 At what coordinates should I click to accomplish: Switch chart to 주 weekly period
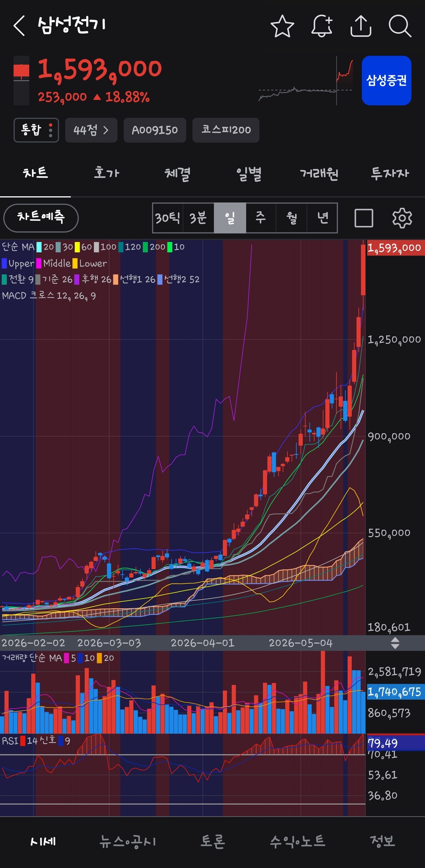click(x=261, y=218)
